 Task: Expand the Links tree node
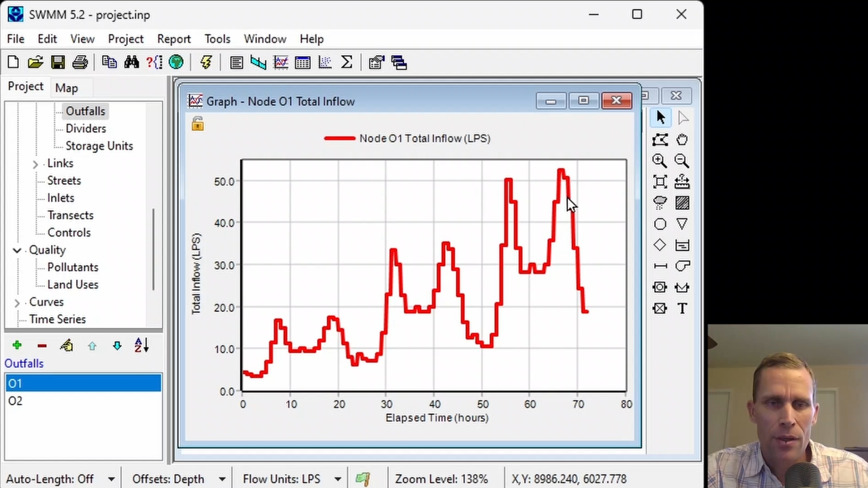coord(35,164)
